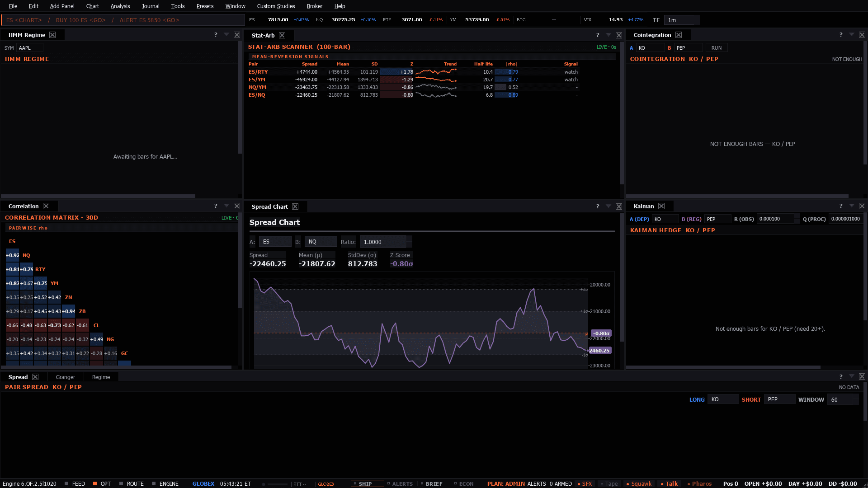Click the ENGINE status indicator

click(165, 483)
